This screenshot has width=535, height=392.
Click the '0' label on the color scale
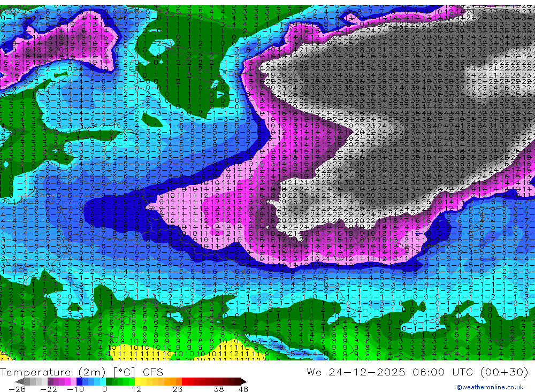click(x=105, y=389)
